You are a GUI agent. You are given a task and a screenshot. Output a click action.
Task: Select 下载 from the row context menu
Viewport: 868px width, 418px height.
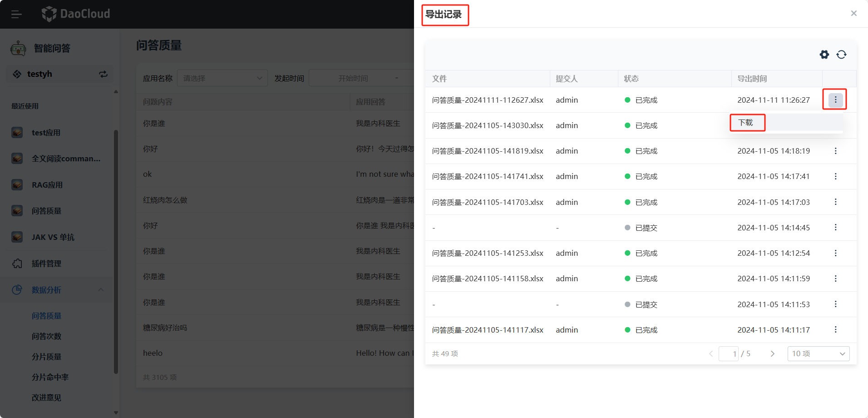pos(746,123)
